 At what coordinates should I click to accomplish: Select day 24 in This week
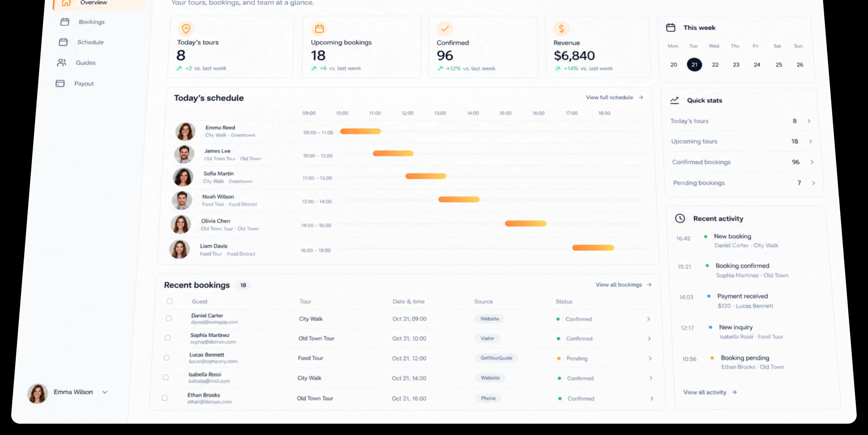pyautogui.click(x=757, y=65)
